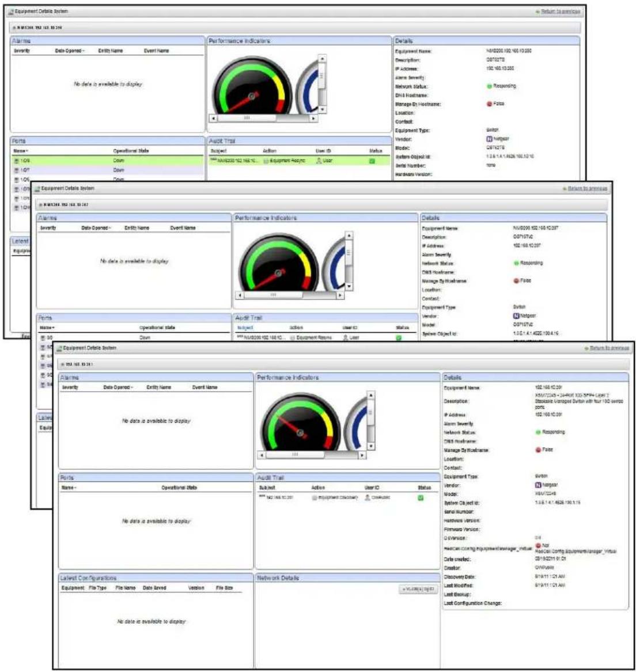Viewport: 636px width, 672px height.
Task: Sort back window Alarms by Date Opened column
Action: point(70,51)
